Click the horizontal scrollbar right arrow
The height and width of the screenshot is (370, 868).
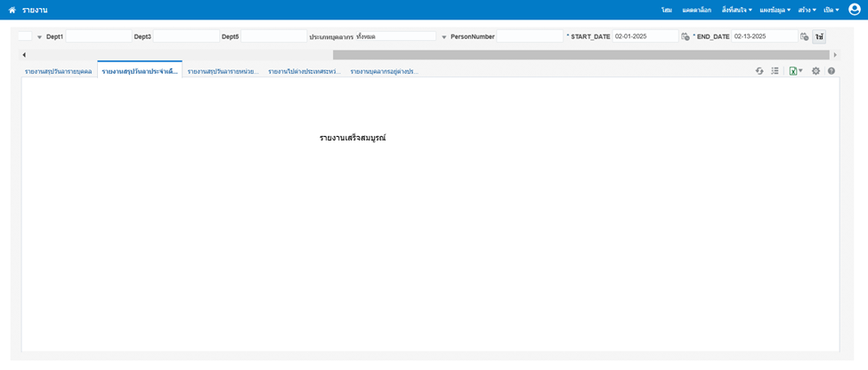pos(835,55)
